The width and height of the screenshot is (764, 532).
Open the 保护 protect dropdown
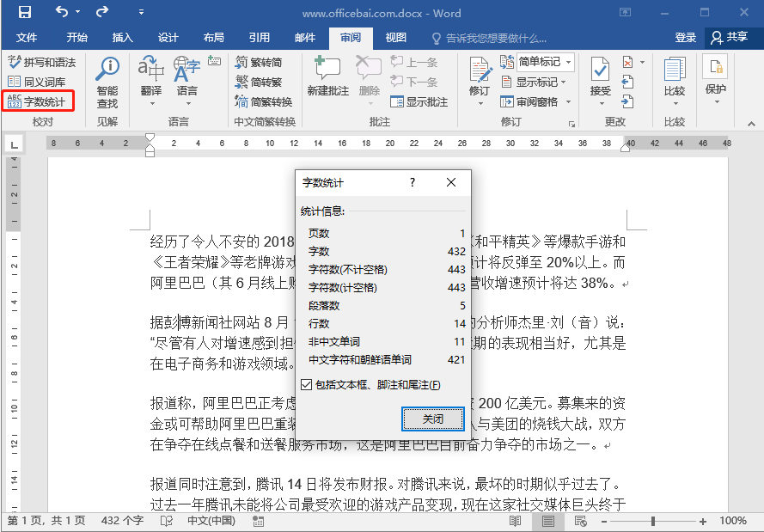click(x=717, y=101)
